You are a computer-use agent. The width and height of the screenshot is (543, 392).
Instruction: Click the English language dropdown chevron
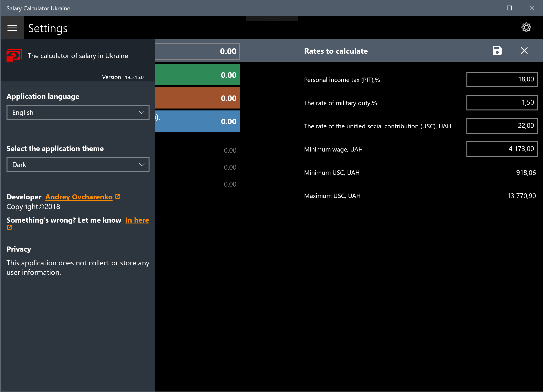click(x=142, y=112)
